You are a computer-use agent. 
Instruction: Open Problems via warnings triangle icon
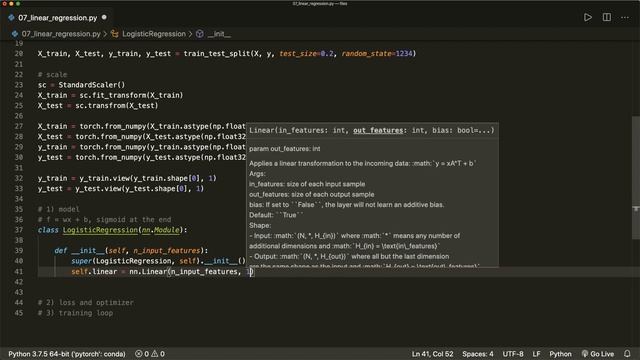pyautogui.click(x=158, y=354)
